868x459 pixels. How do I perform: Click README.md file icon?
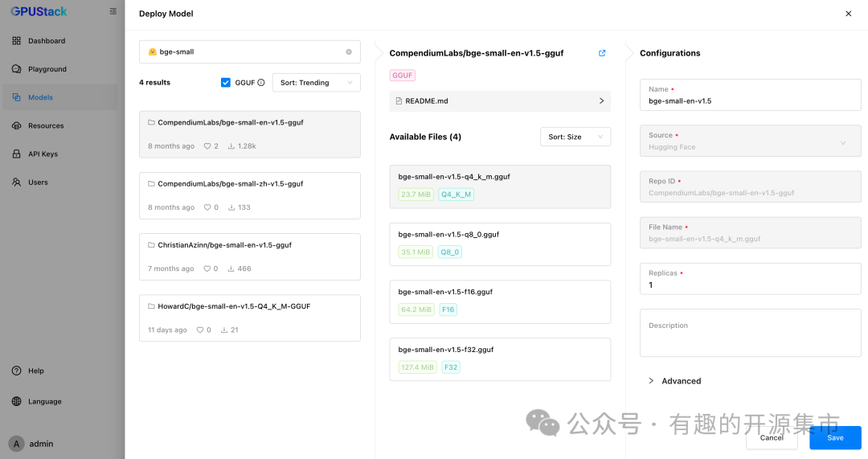tap(399, 100)
